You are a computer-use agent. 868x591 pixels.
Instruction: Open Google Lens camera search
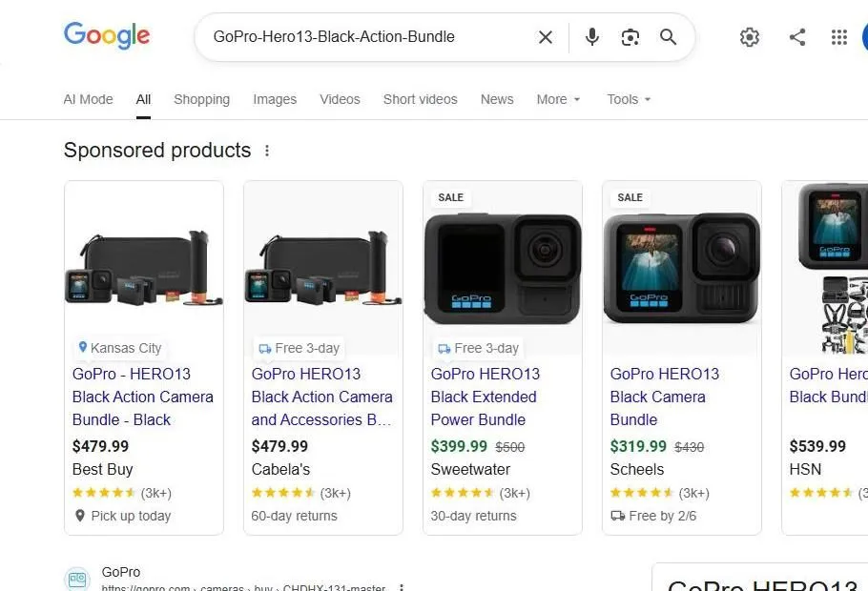pyautogui.click(x=630, y=37)
